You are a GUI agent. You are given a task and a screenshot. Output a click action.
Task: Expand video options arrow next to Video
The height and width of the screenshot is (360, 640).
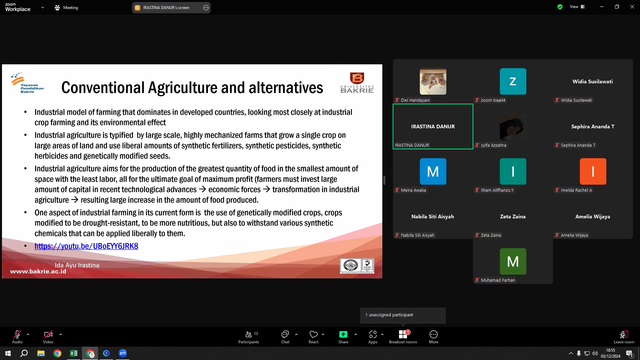(x=60, y=334)
